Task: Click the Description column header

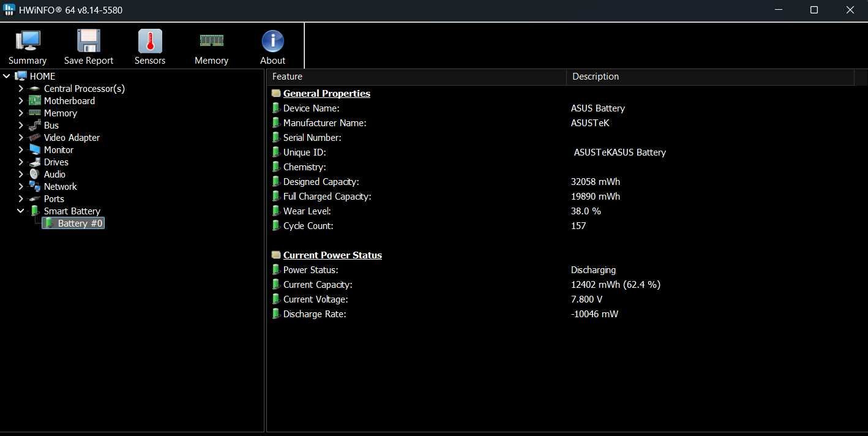Action: [x=710, y=77]
